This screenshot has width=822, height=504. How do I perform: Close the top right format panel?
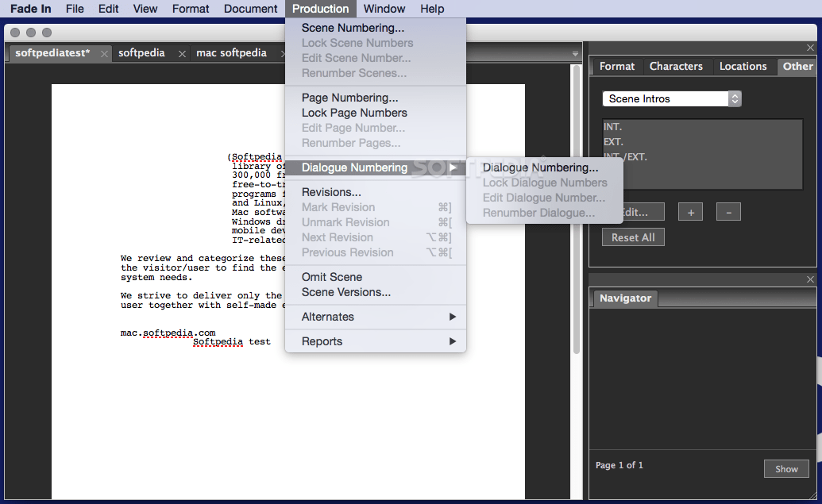click(x=810, y=48)
